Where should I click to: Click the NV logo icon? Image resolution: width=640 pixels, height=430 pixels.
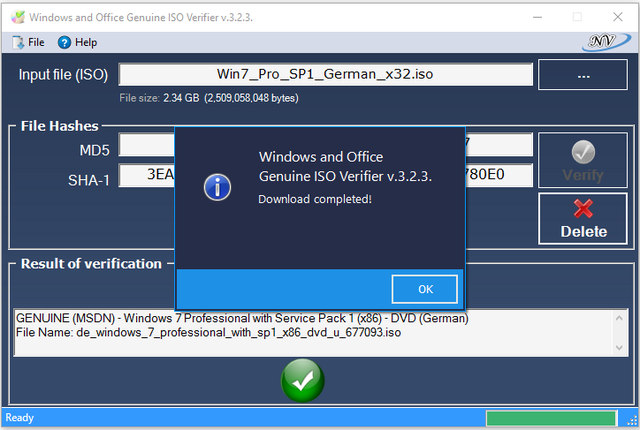606,42
